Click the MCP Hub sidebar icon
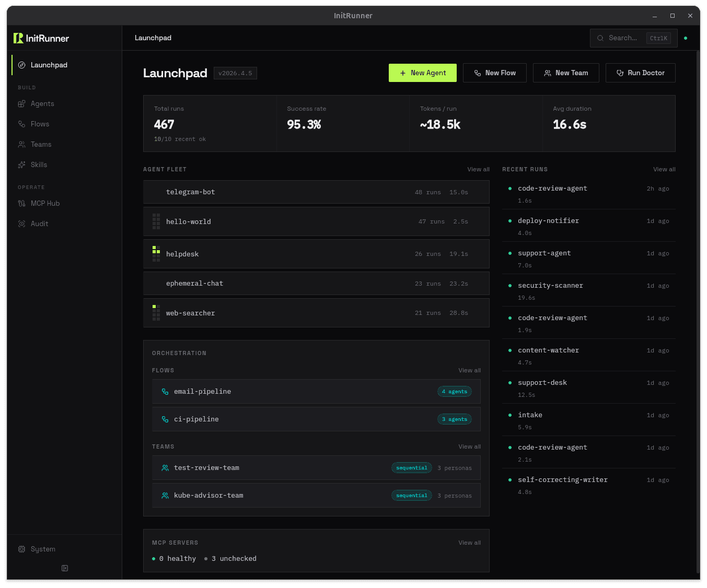 point(22,204)
